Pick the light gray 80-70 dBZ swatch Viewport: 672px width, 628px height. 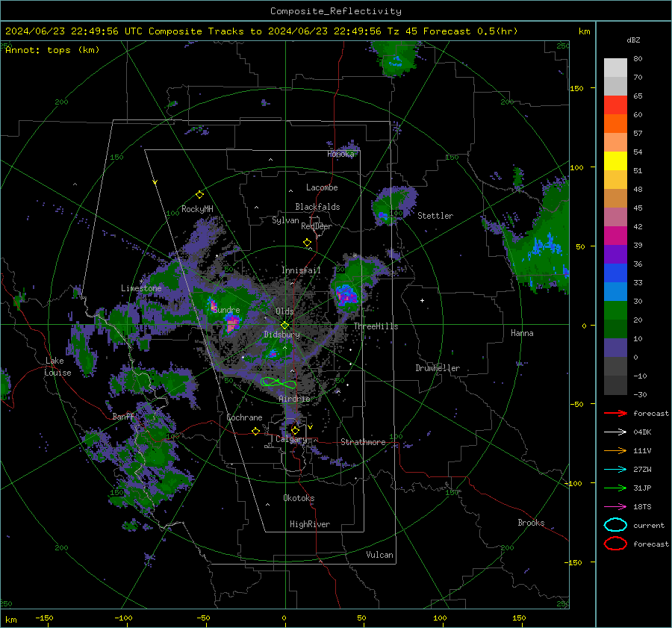pos(615,68)
